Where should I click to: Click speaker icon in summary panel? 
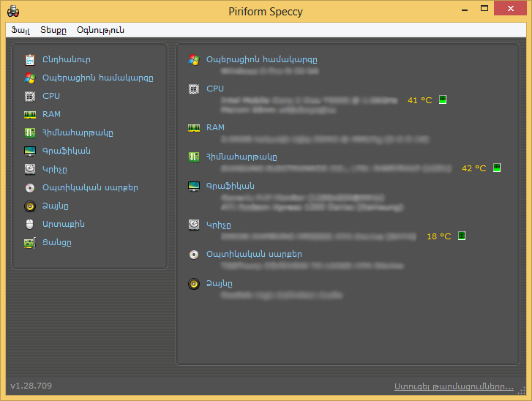(194, 284)
